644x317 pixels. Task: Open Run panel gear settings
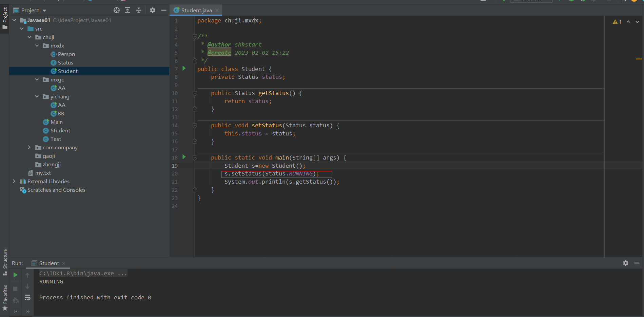click(626, 263)
